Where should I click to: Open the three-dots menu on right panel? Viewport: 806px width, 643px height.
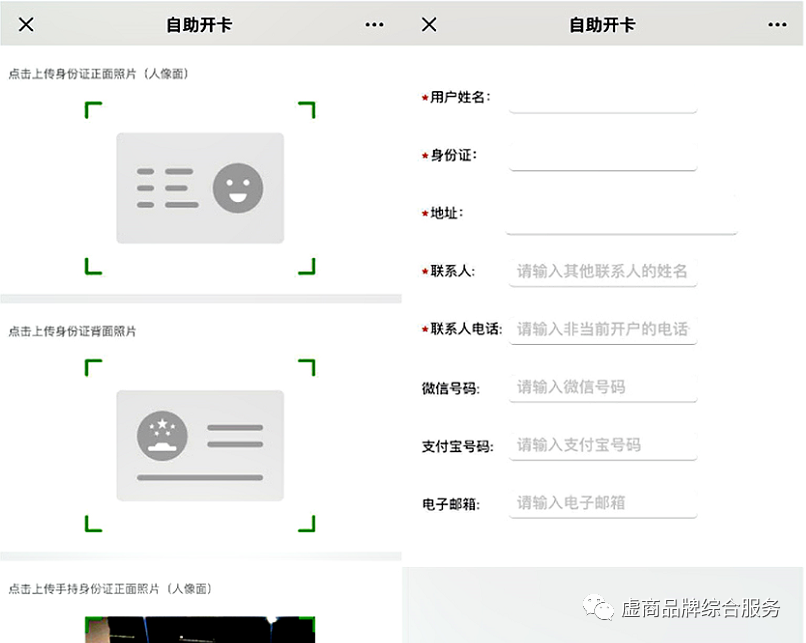click(777, 25)
